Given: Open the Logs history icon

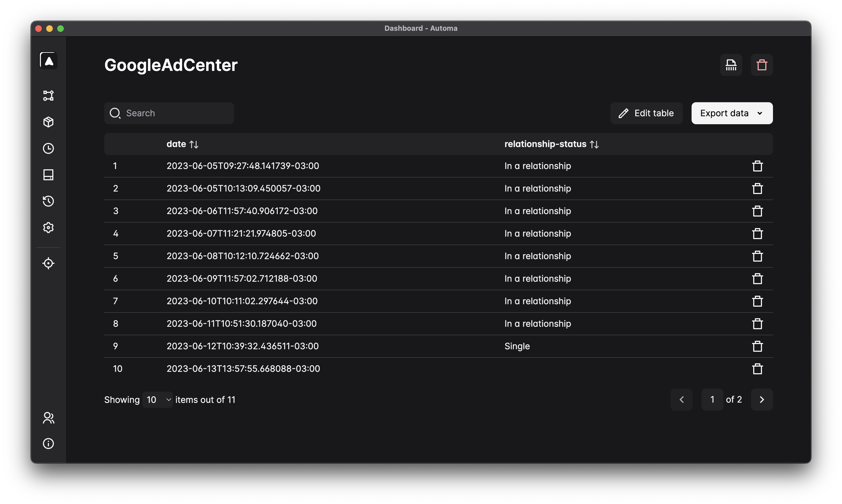Looking at the screenshot, I should tap(49, 201).
